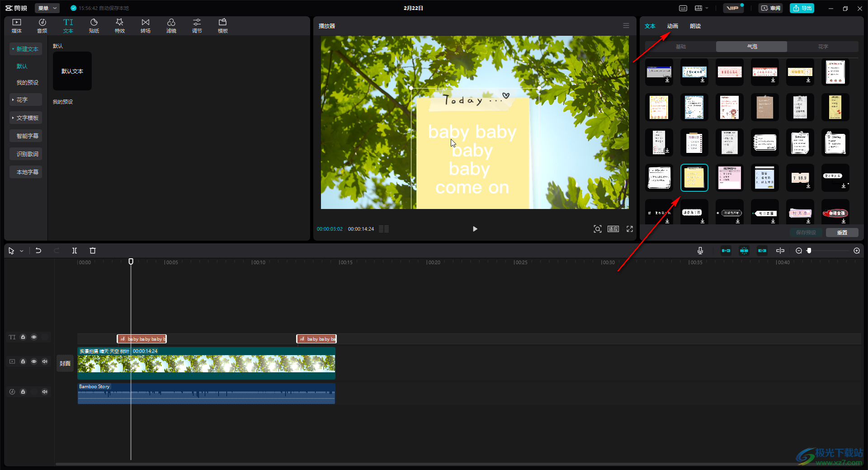
Task: Lock the text track
Action: (23, 337)
